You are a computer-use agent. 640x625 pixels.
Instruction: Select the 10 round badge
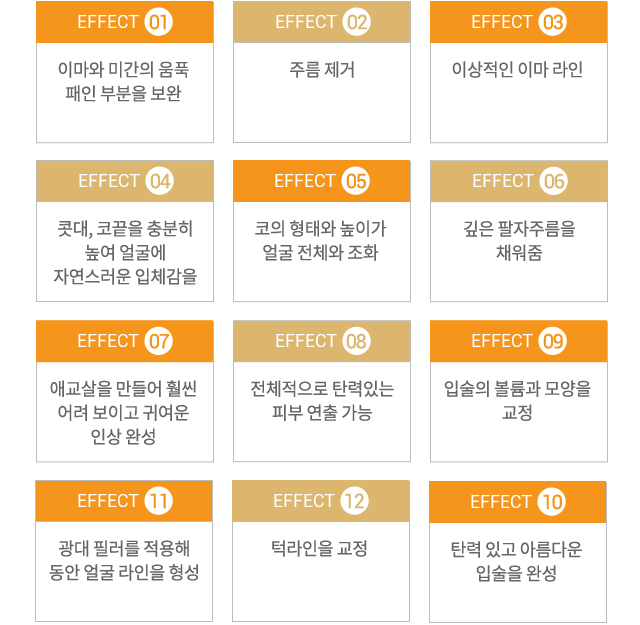(x=552, y=502)
